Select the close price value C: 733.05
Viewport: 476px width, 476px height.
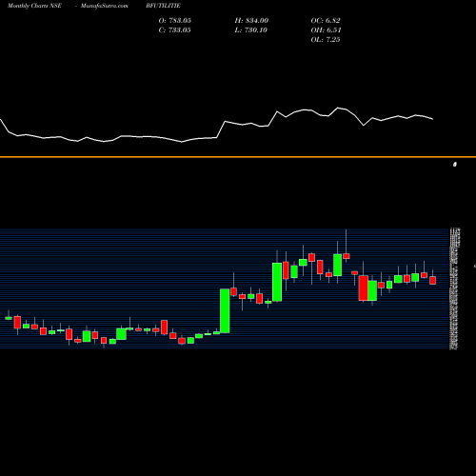(x=175, y=30)
